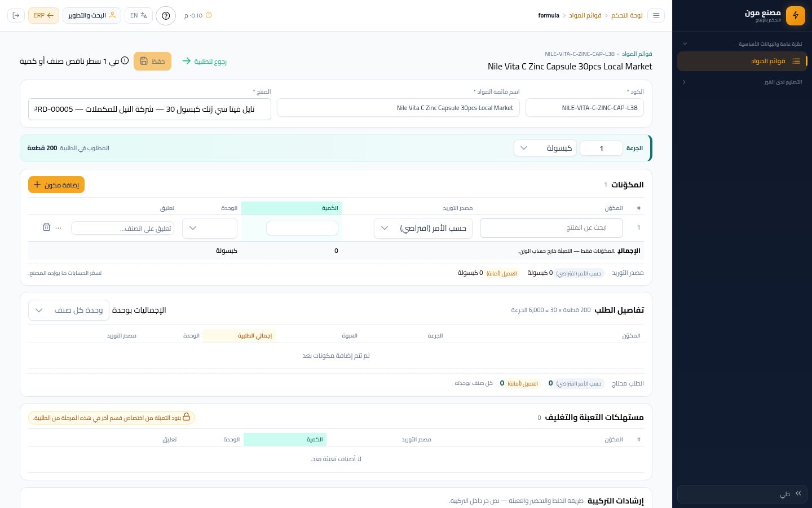812x508 pixels.
Task: Go to قوائم المواد in the top breadcrumb
Action: [585, 15]
